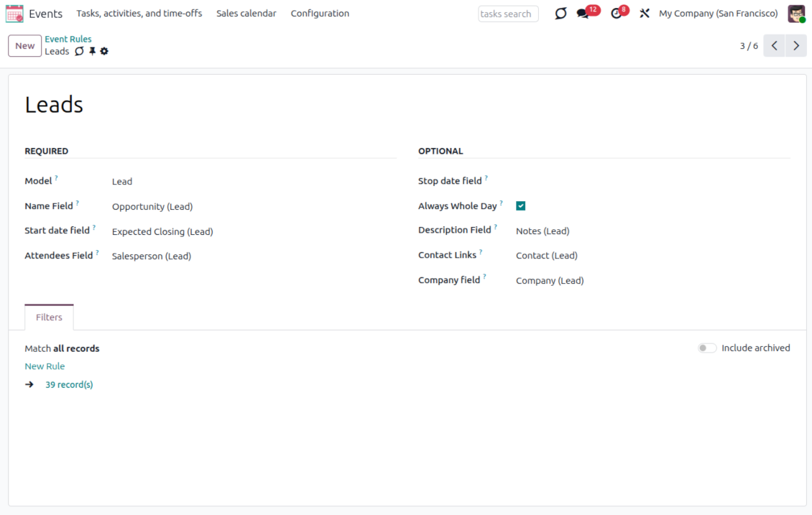Screen dimensions: 812x515
Task: Select the Filters tab
Action: (x=49, y=317)
